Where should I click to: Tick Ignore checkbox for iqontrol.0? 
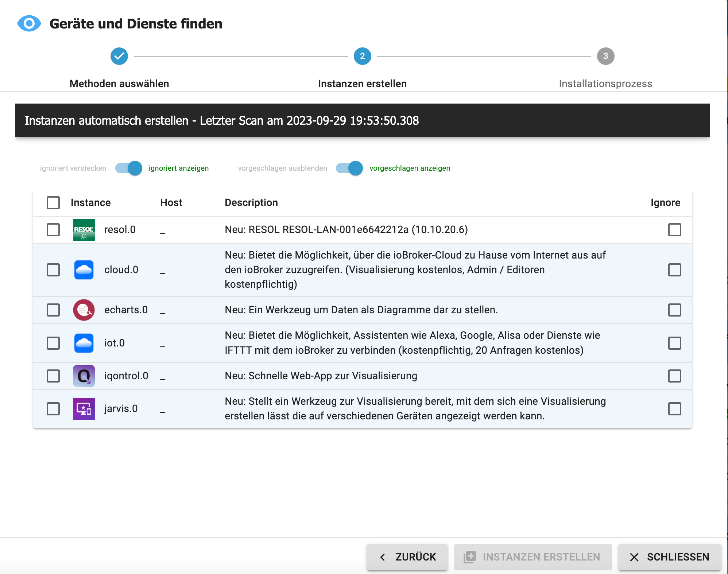coord(675,376)
